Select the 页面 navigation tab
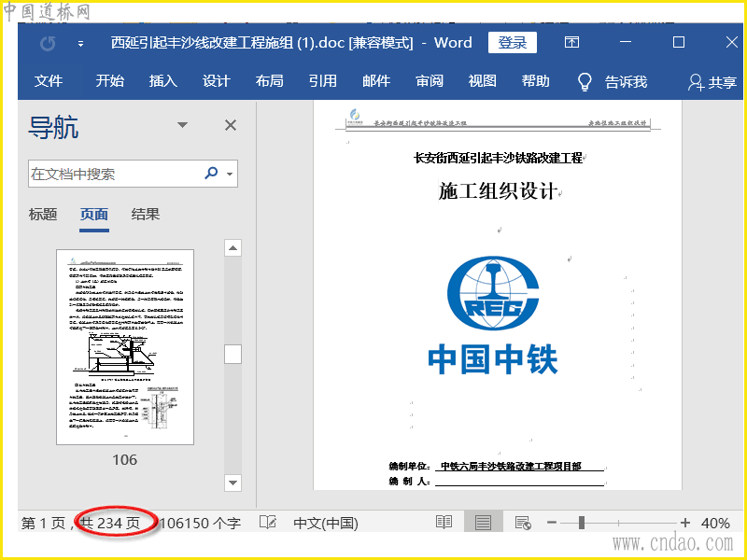Image resolution: width=747 pixels, height=560 pixels. click(94, 215)
